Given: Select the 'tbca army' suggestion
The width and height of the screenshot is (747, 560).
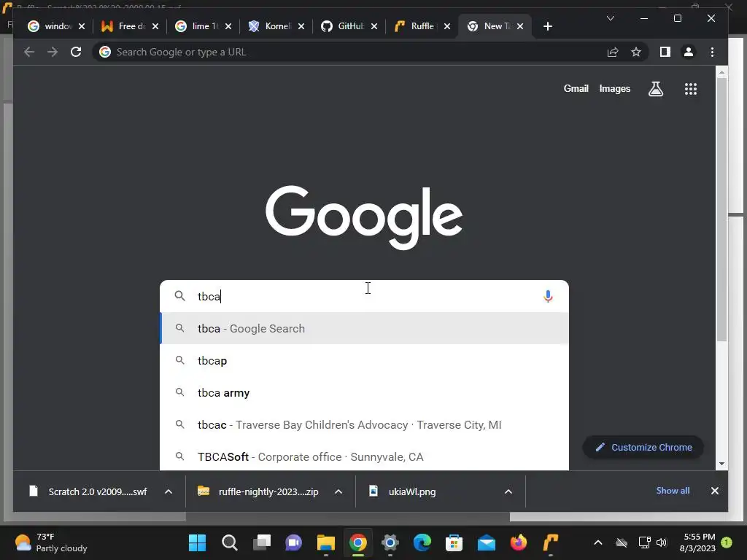Looking at the screenshot, I should [365, 393].
